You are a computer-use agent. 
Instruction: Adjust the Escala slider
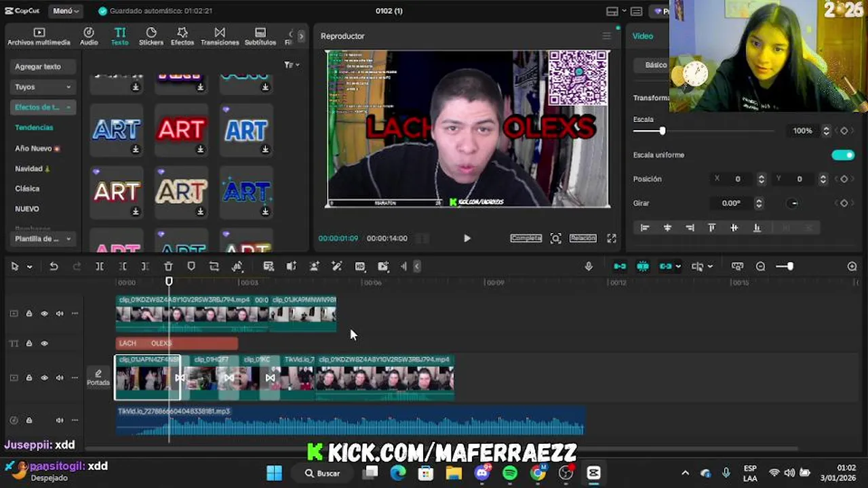[x=663, y=131]
